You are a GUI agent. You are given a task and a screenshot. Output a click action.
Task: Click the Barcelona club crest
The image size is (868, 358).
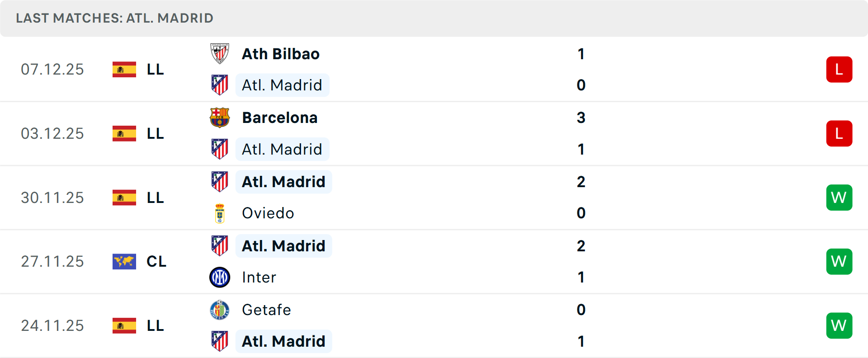pos(220,118)
